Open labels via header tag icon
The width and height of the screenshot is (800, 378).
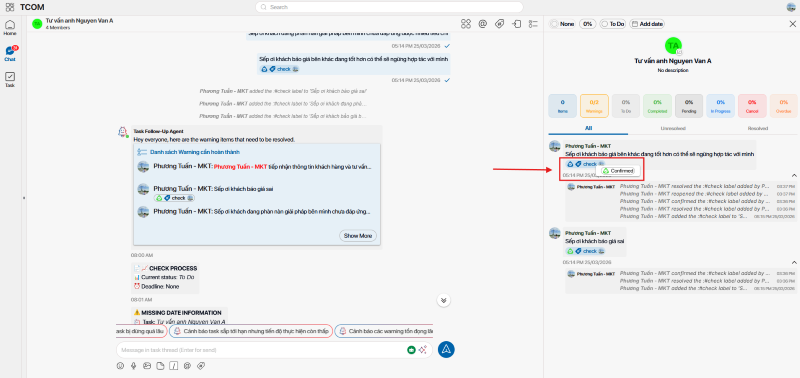click(499, 23)
